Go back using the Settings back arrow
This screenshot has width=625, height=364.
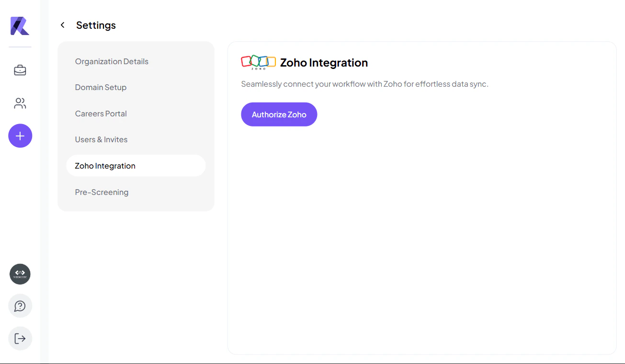coord(62,25)
